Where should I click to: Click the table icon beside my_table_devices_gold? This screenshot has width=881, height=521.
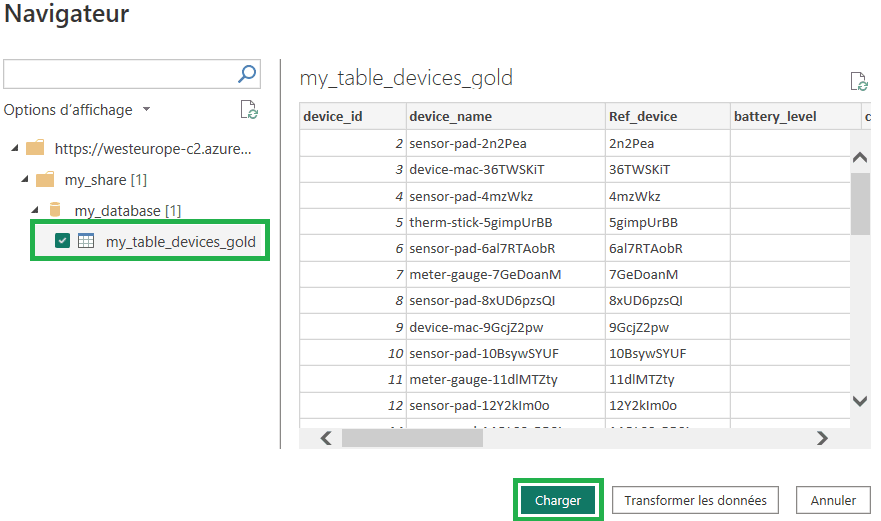(86, 241)
